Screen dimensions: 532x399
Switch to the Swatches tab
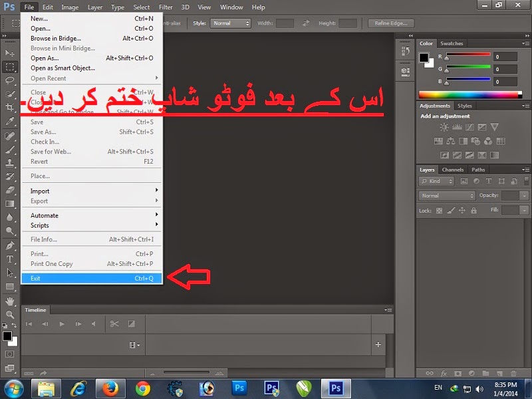(x=452, y=43)
